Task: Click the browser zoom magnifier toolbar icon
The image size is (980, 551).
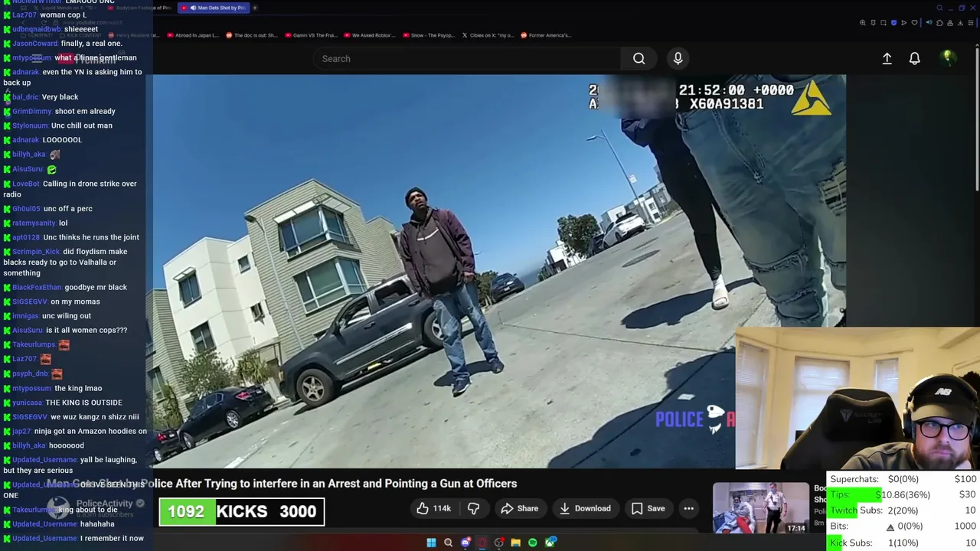Action: (863, 23)
